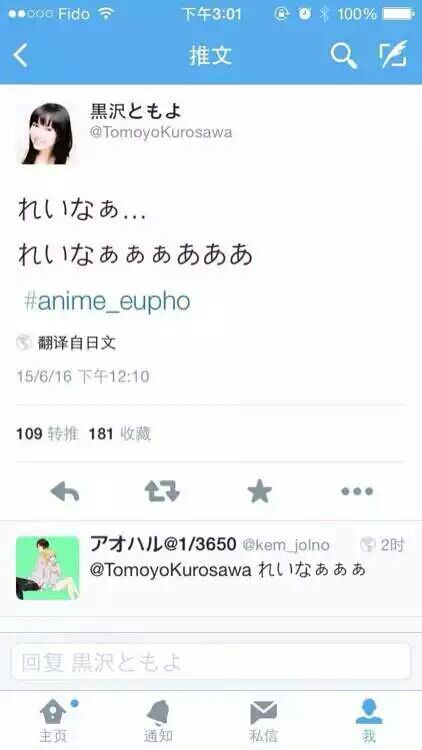Viewport: 422px width, 750px height.
Task: Open the #anime_eupho hashtag
Action: (107, 301)
